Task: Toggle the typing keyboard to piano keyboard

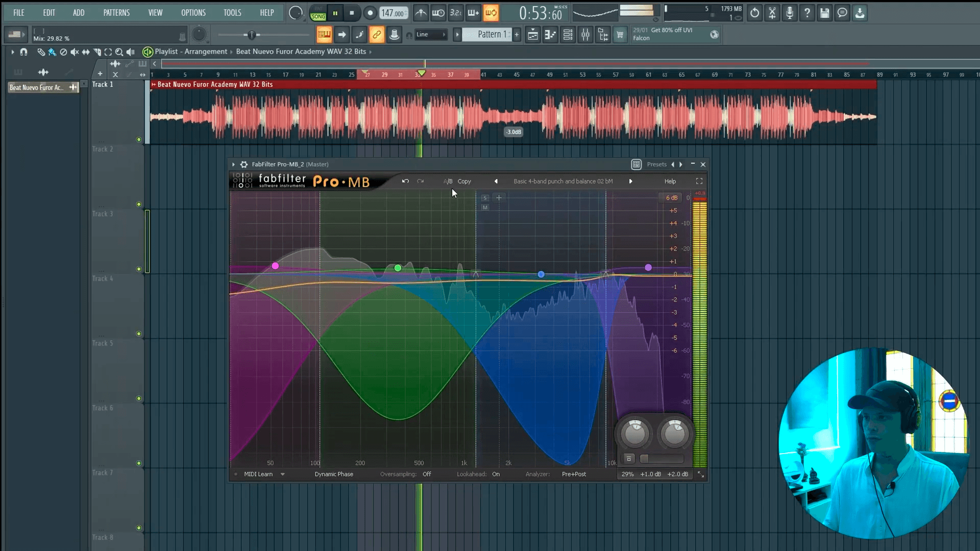Action: click(x=473, y=13)
